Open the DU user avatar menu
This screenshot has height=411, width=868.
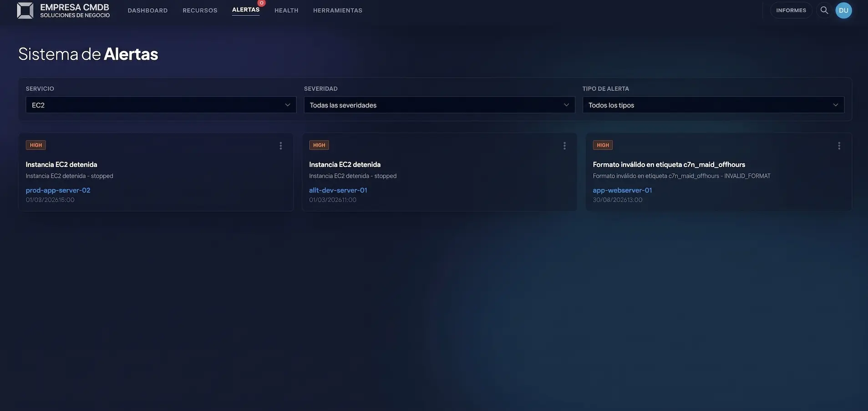point(843,10)
